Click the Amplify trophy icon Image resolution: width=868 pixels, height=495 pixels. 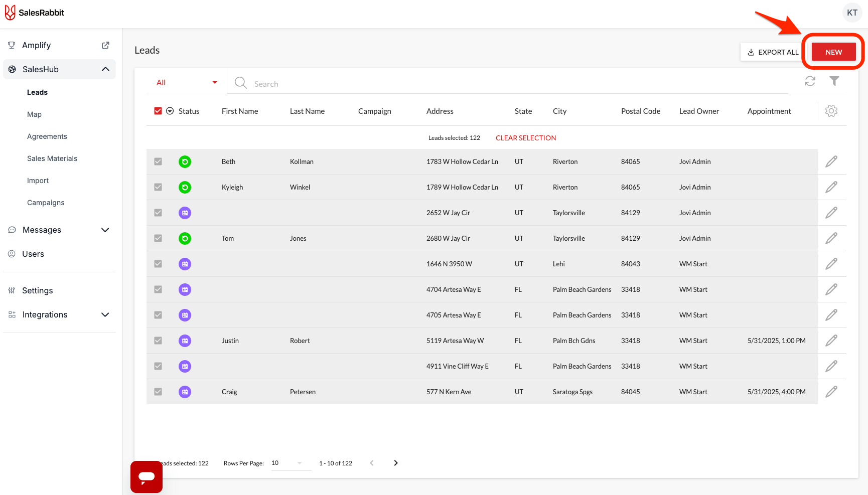tap(12, 45)
